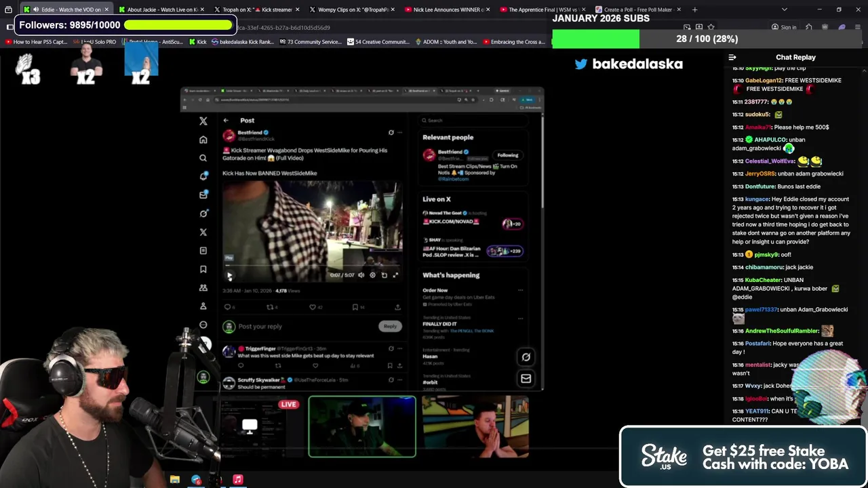Click kungace's username in chat
The image size is (868, 488).
(x=757, y=199)
